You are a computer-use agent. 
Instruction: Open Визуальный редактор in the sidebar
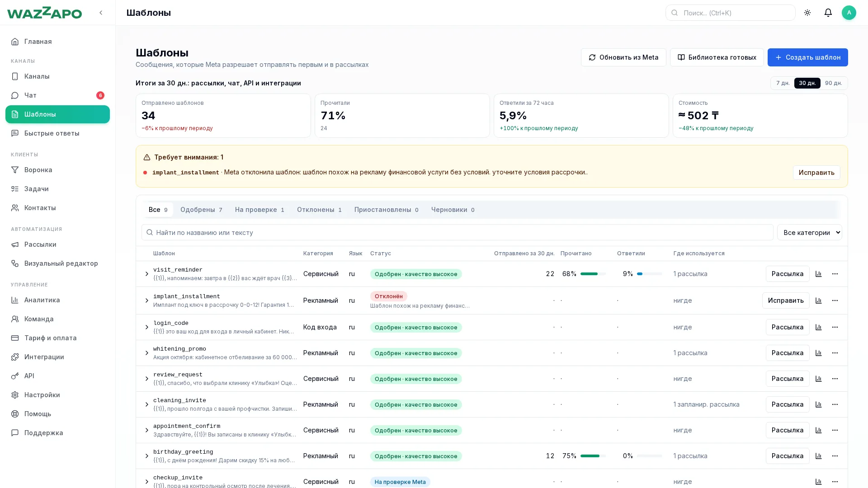[x=57, y=263]
